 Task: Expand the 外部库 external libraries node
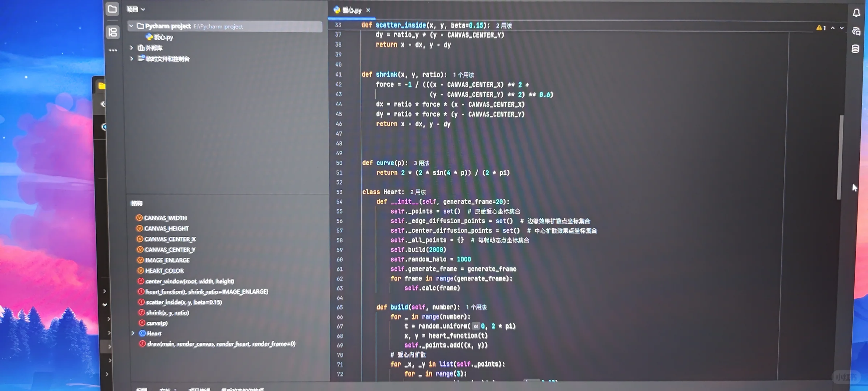pos(132,48)
